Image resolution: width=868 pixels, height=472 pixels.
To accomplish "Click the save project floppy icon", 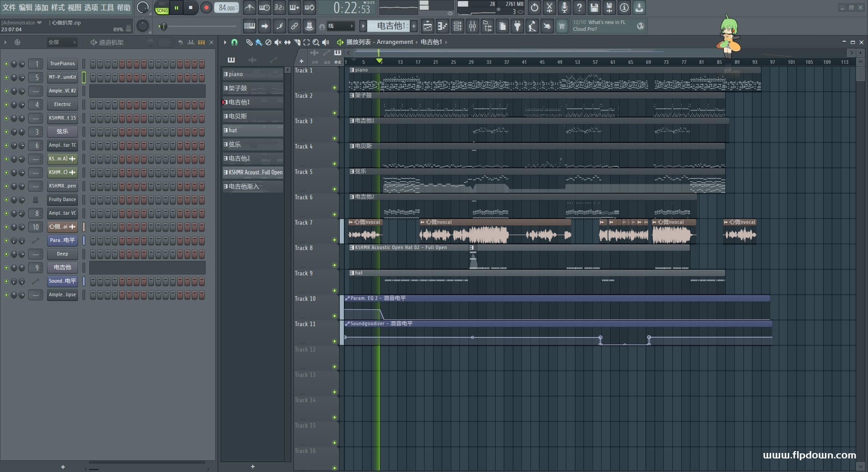I will coord(594,8).
